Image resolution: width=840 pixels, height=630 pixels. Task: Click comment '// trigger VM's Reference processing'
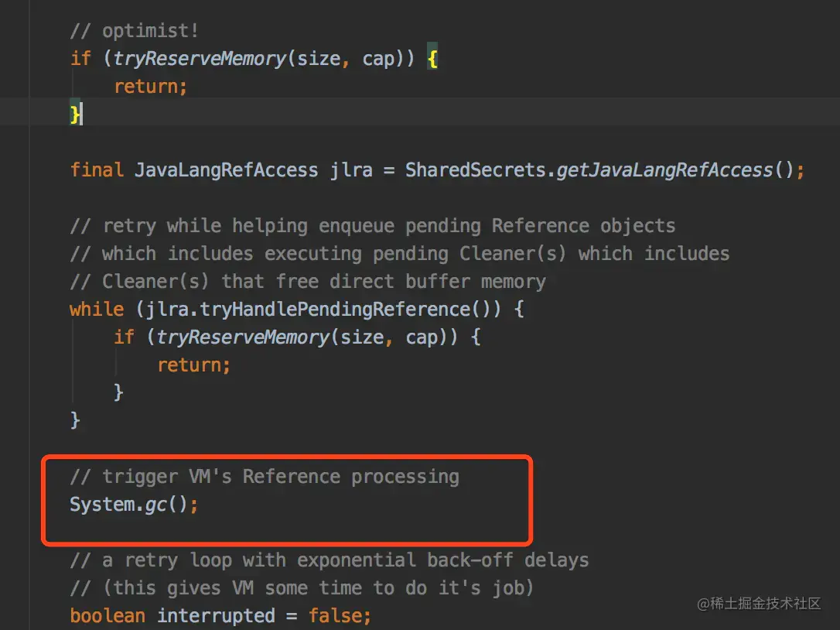pos(264,477)
